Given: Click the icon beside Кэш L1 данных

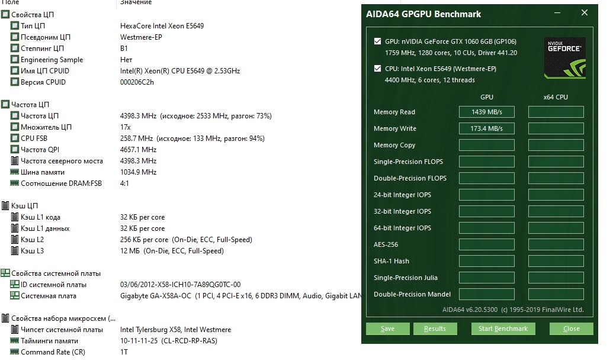Looking at the screenshot, I should 14,228.
